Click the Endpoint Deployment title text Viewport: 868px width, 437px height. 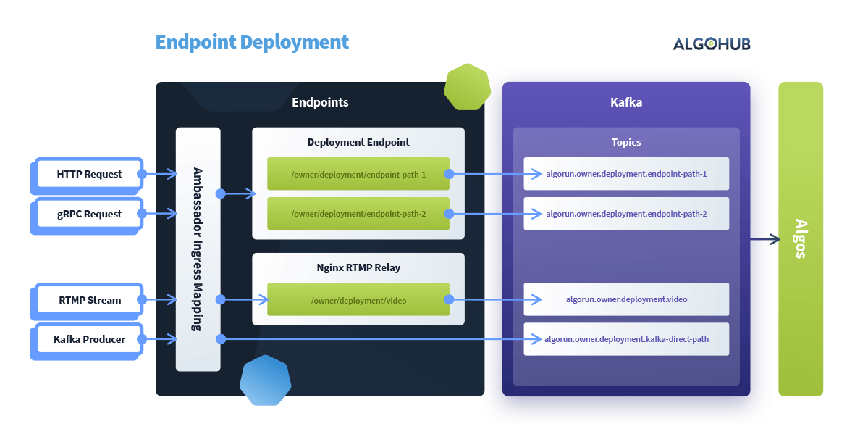pyautogui.click(x=250, y=42)
